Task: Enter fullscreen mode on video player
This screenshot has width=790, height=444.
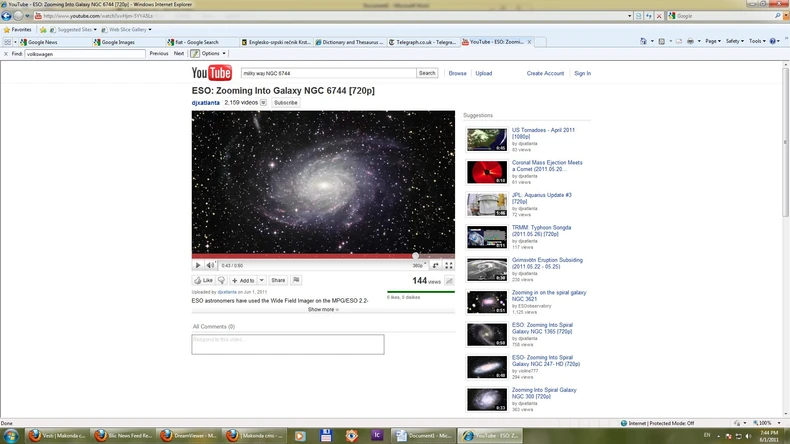Action: pos(448,265)
